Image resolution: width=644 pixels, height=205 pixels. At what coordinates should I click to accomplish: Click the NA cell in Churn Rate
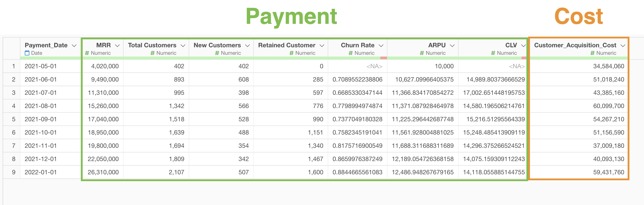[x=374, y=66]
